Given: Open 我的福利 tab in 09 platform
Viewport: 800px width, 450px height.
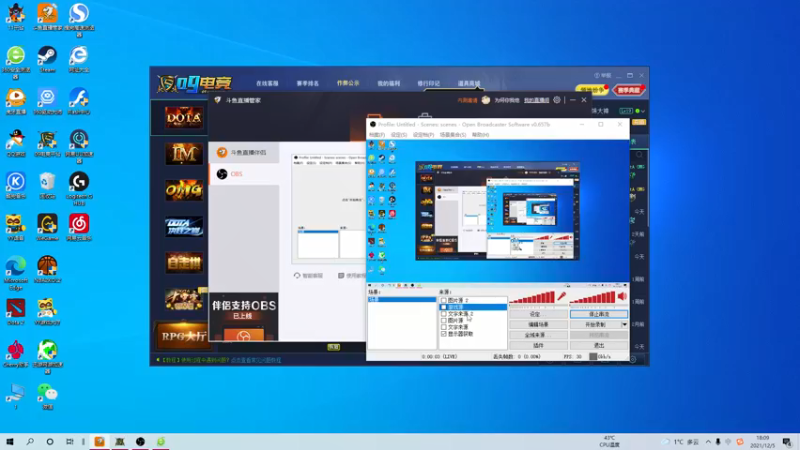Looking at the screenshot, I should [x=389, y=83].
